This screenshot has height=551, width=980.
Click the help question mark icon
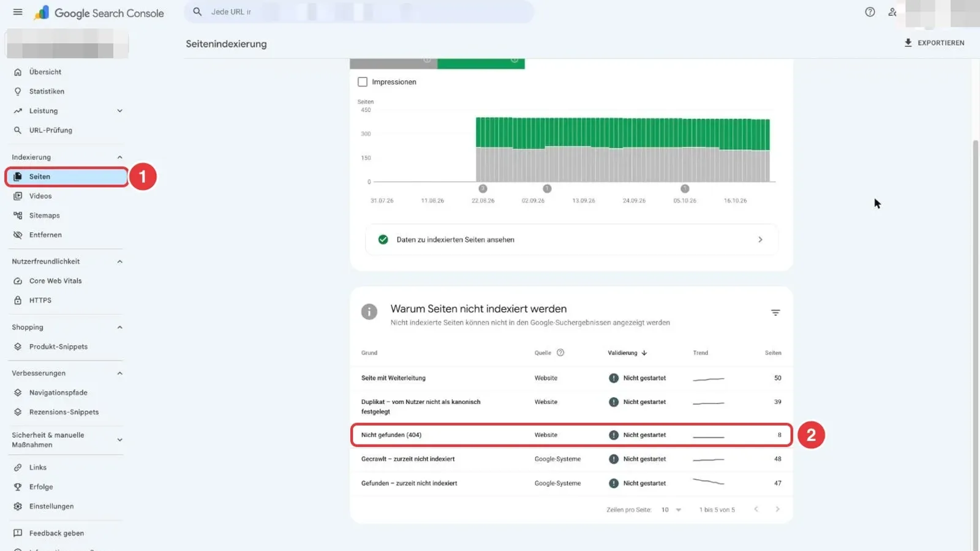(x=870, y=12)
